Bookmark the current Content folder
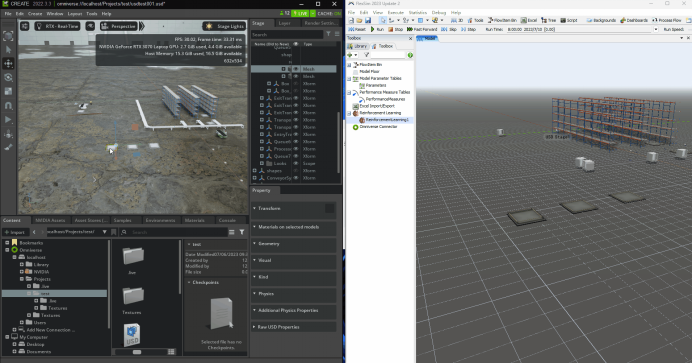The height and width of the screenshot is (363, 693). [114, 232]
